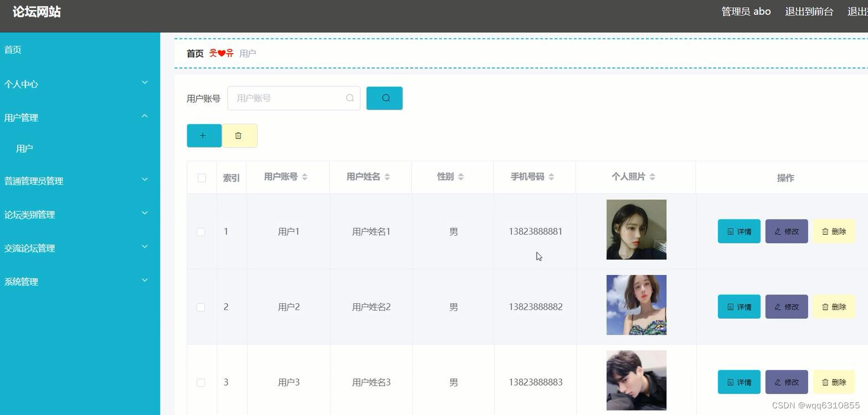Check the checkbox for row 用户3
The height and width of the screenshot is (415, 868).
pyautogui.click(x=201, y=382)
